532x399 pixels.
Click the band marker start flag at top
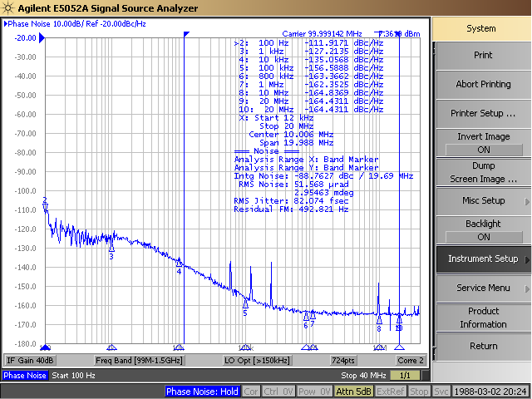pyautogui.click(x=186, y=34)
